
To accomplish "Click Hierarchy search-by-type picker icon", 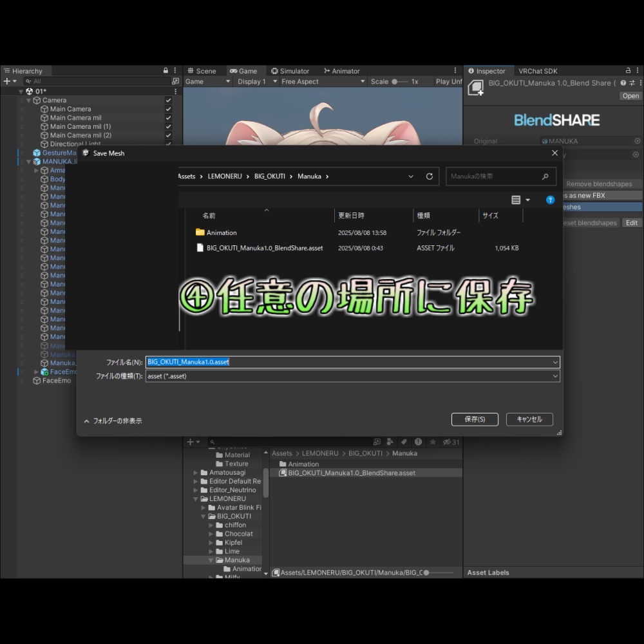I will coord(175,81).
